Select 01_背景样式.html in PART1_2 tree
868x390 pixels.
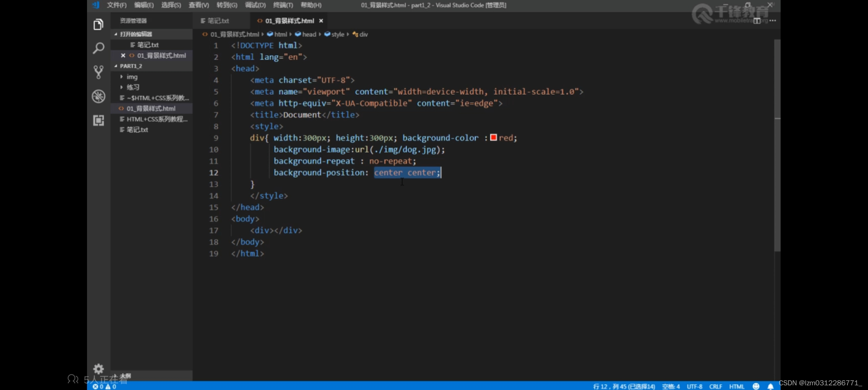tap(152, 108)
